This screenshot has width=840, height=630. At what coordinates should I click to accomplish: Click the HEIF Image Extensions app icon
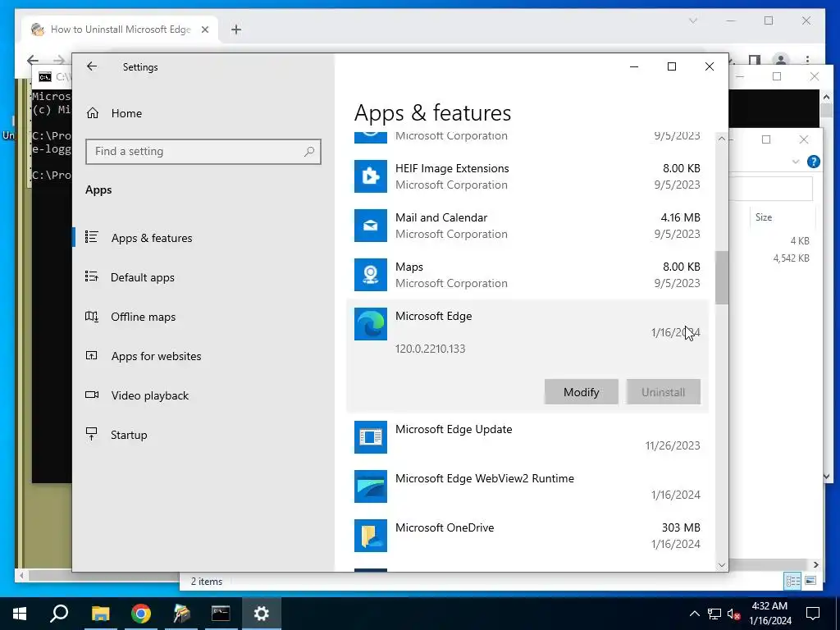tap(370, 176)
